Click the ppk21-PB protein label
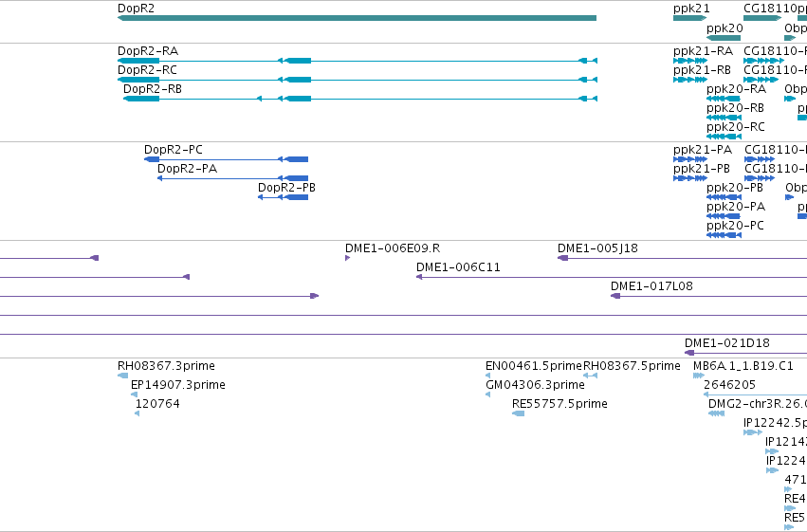The image size is (807, 532). coord(702,169)
